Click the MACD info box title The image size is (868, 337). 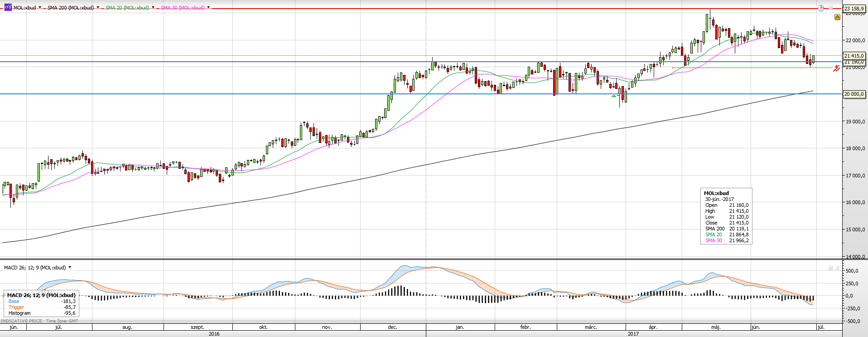(41, 295)
